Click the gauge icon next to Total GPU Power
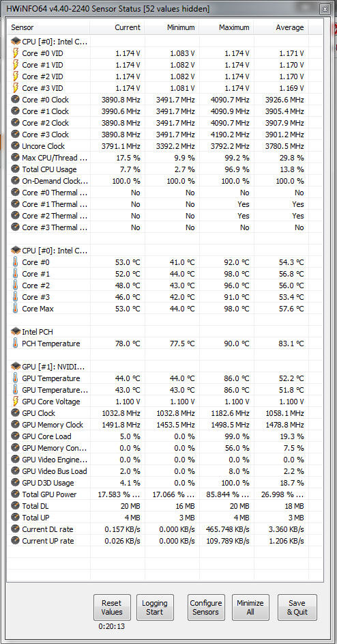 (15, 494)
